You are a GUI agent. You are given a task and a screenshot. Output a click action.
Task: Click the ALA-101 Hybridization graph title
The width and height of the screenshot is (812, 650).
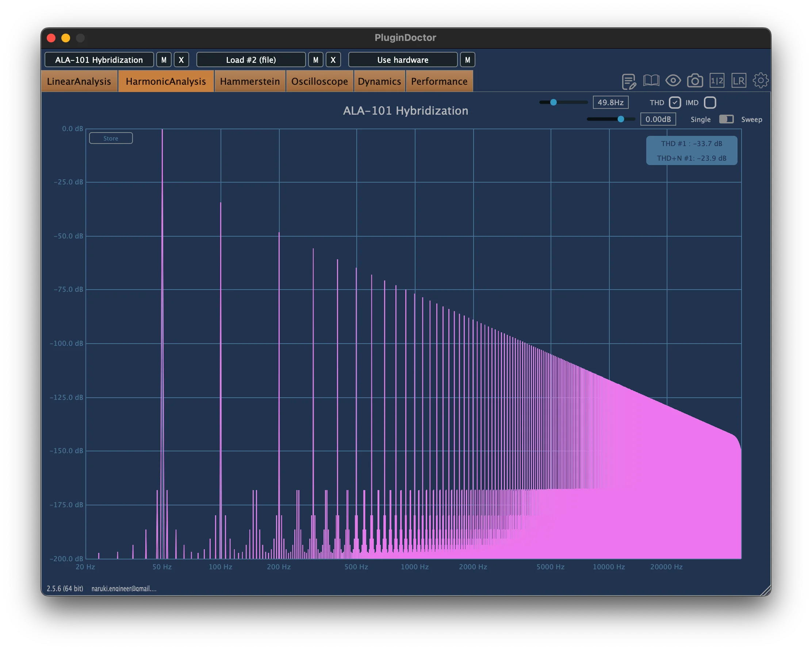tap(406, 111)
